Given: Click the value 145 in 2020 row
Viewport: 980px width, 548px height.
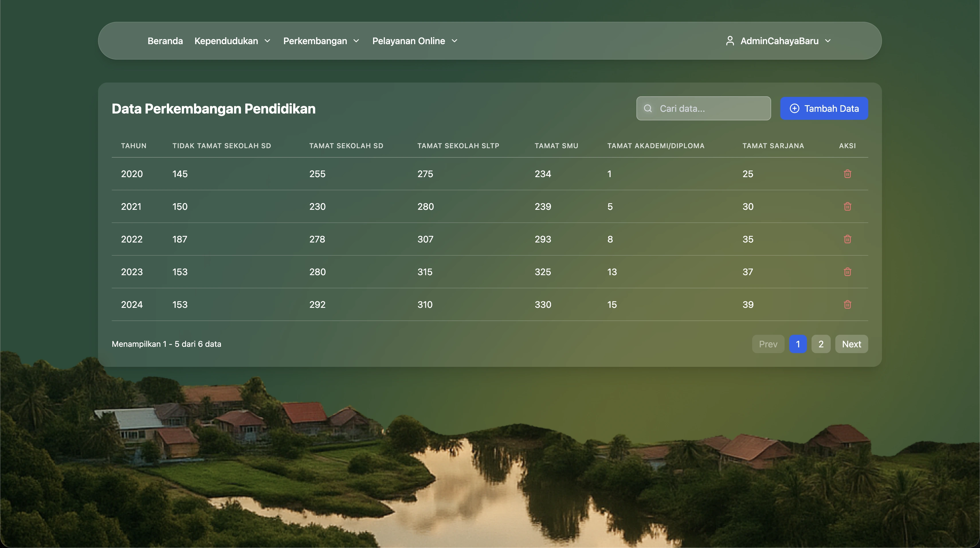Looking at the screenshot, I should [180, 174].
